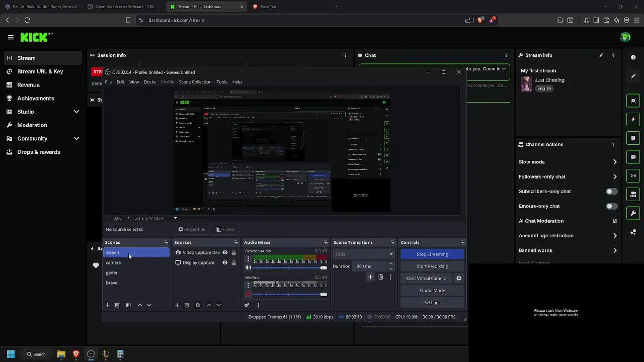Screen dimensions: 644x362
Task: Open Brave browser from the taskbar
Action: 76,354
